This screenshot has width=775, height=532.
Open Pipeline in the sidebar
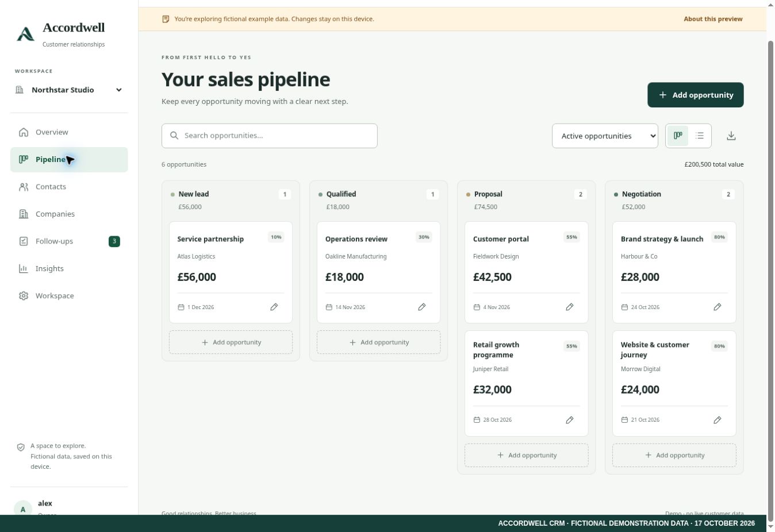point(69,160)
